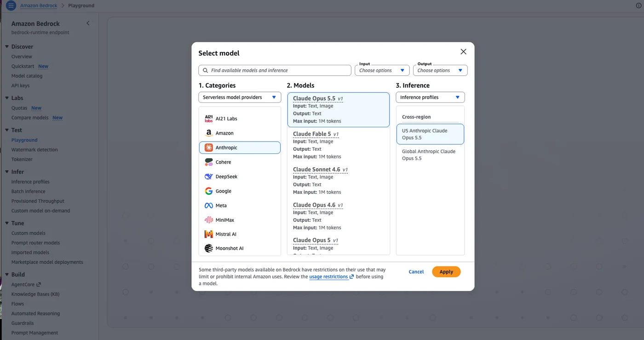
Task: Select Global Anthropic Claude Opus 5.5 profile
Action: (x=430, y=155)
